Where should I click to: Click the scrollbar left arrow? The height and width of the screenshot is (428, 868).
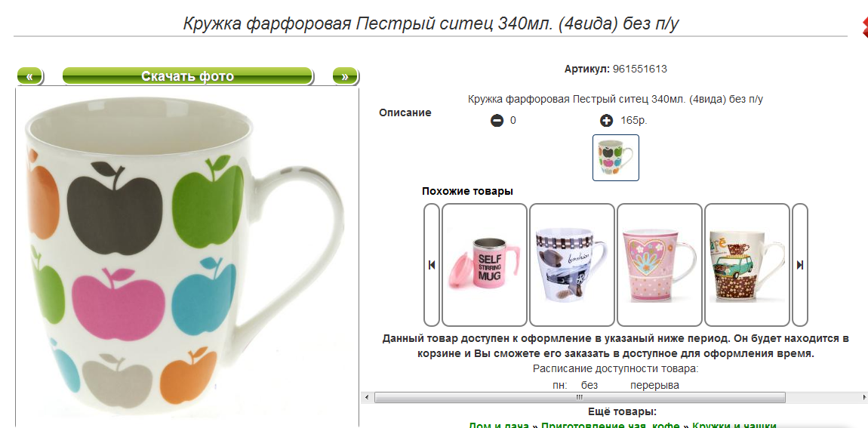click(x=365, y=397)
